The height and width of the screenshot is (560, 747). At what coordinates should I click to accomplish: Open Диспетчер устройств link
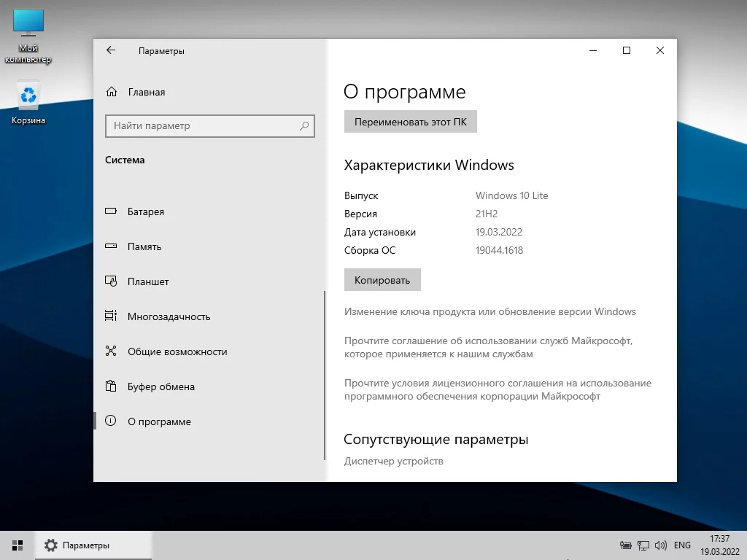[x=393, y=461]
